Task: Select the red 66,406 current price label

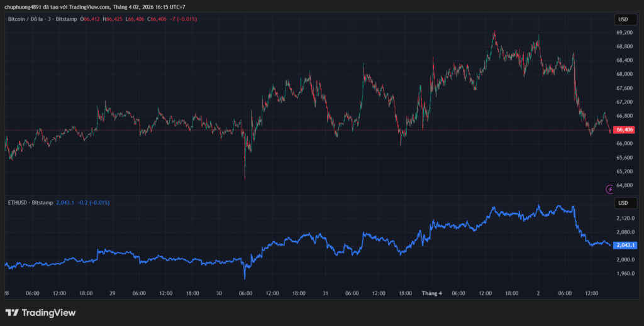Action: click(624, 129)
